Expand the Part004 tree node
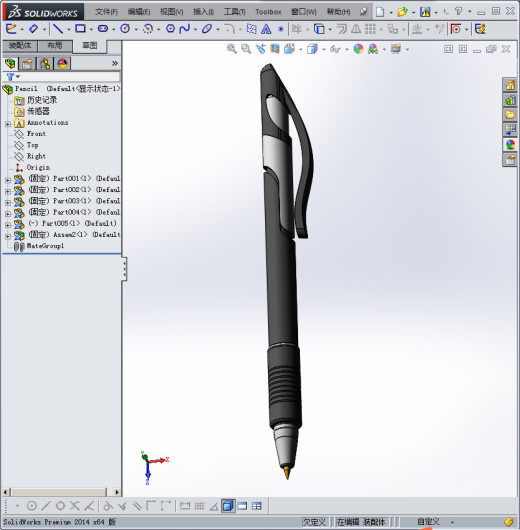The height and width of the screenshot is (530, 520). [x=7, y=214]
